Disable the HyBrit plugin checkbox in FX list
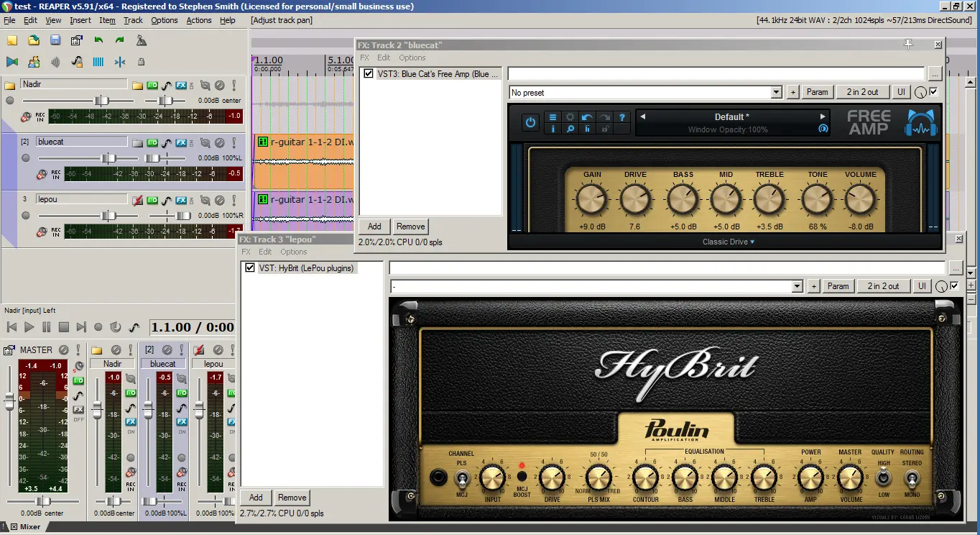Screen dimensions: 980x535 [250, 267]
